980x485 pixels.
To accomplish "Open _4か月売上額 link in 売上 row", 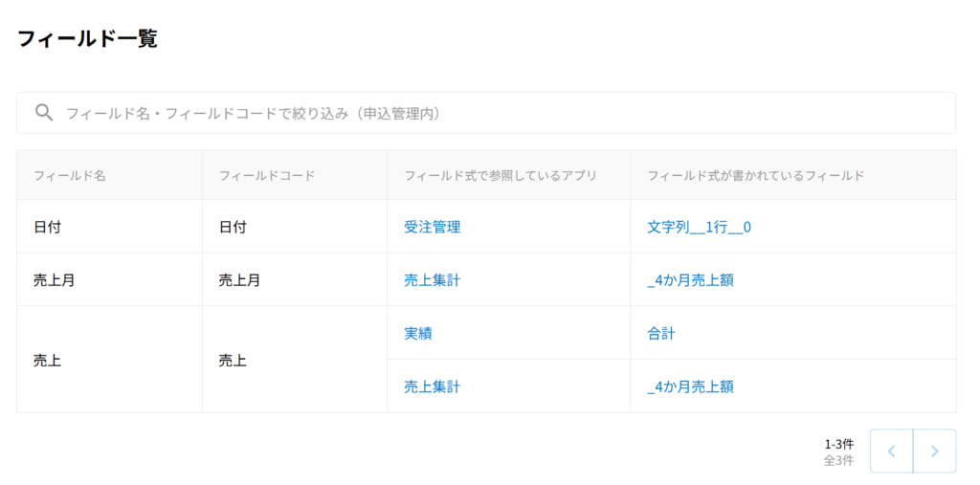I will pyautogui.click(x=690, y=386).
